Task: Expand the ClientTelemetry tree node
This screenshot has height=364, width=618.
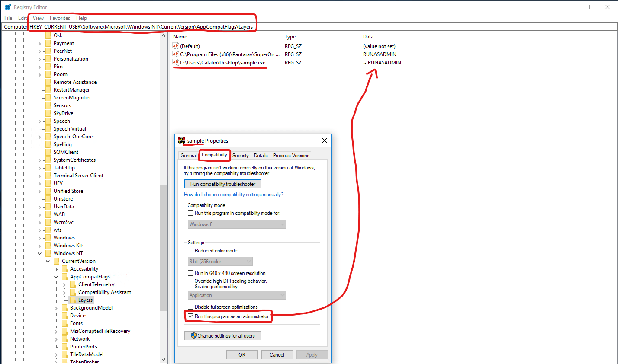Action: [x=64, y=284]
